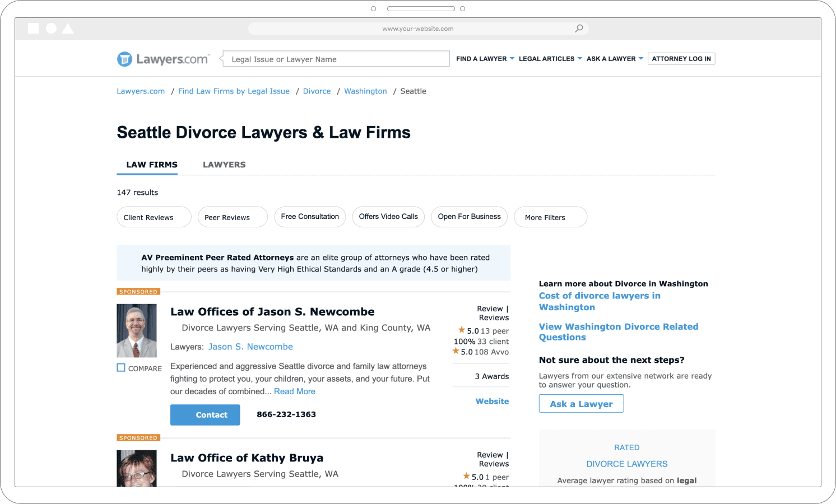Click the Divorce Lawyers link in Rated box
The height and width of the screenshot is (504, 836).
pyautogui.click(x=626, y=464)
